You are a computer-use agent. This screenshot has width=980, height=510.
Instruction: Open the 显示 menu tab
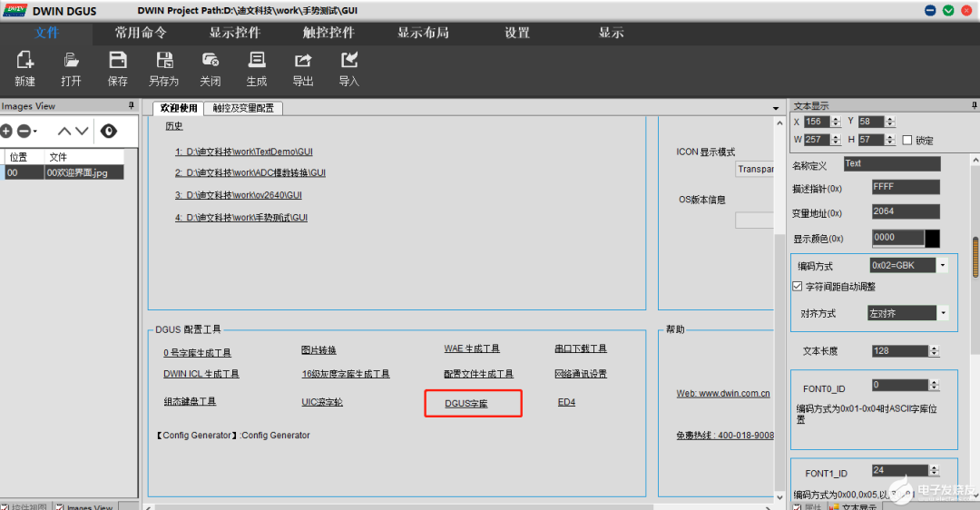click(612, 33)
